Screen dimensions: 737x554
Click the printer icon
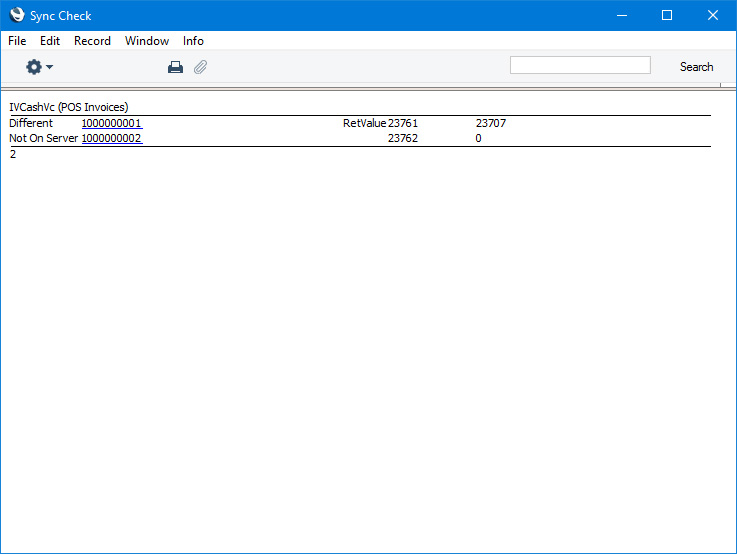point(175,67)
